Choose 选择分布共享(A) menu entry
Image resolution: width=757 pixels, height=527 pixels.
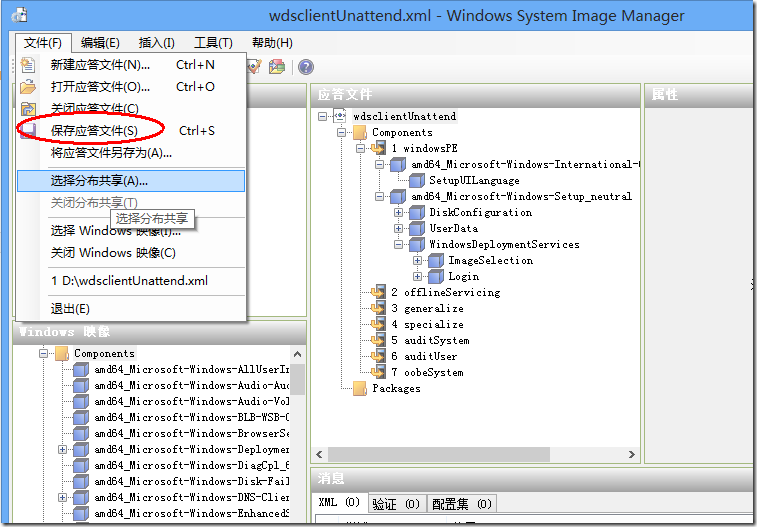[131, 181]
